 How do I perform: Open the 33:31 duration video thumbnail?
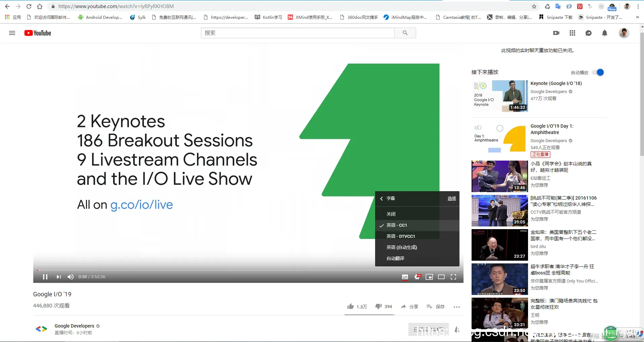coord(499,313)
